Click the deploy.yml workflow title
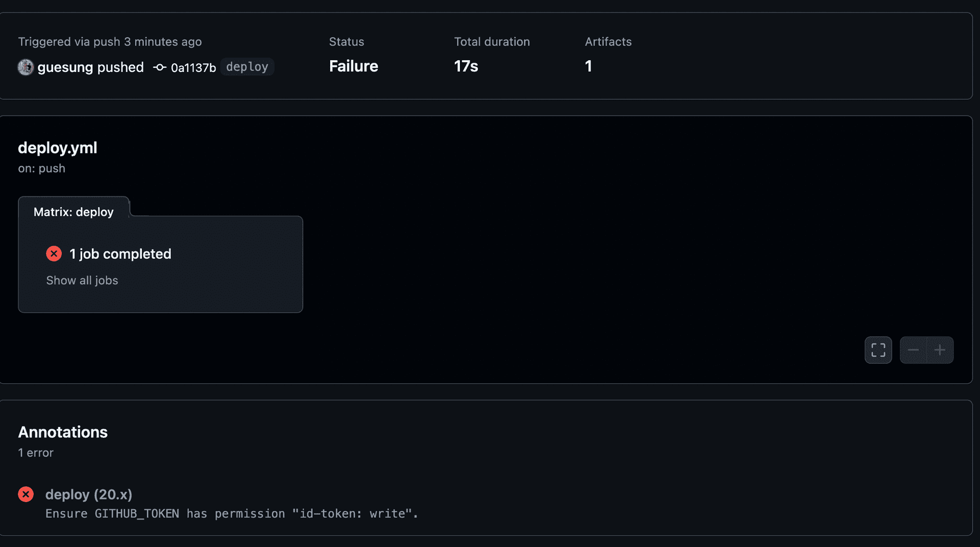980x547 pixels. pyautogui.click(x=57, y=147)
